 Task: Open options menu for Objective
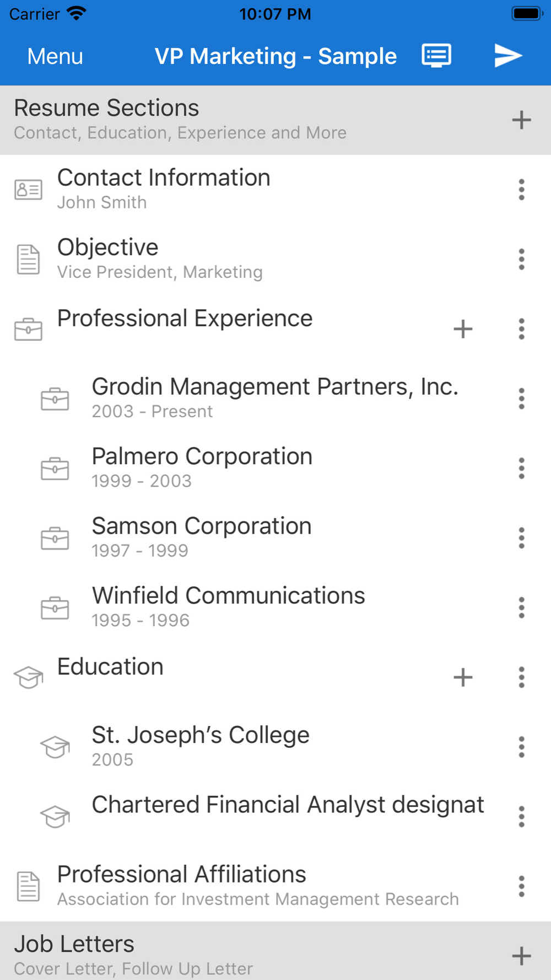(521, 259)
